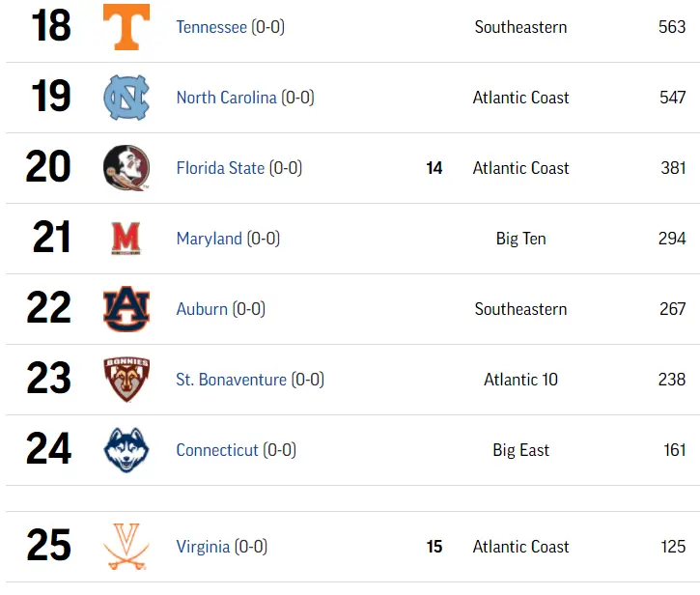Click Florida State's previous rank 14

pos(434,168)
